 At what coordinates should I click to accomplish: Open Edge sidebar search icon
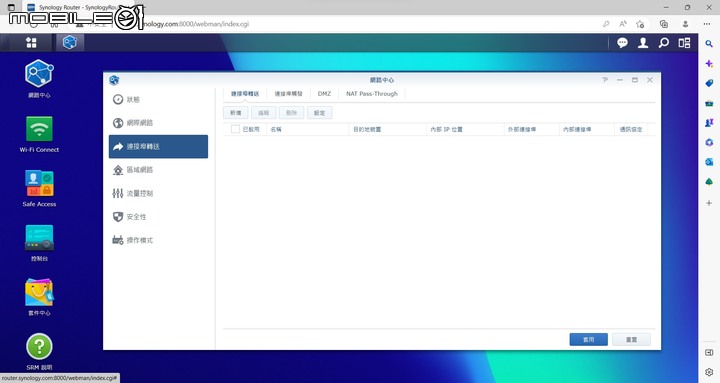pos(709,44)
